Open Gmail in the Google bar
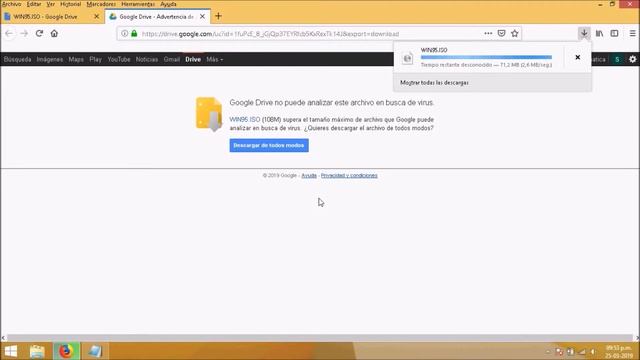The image size is (640, 360). click(x=172, y=59)
